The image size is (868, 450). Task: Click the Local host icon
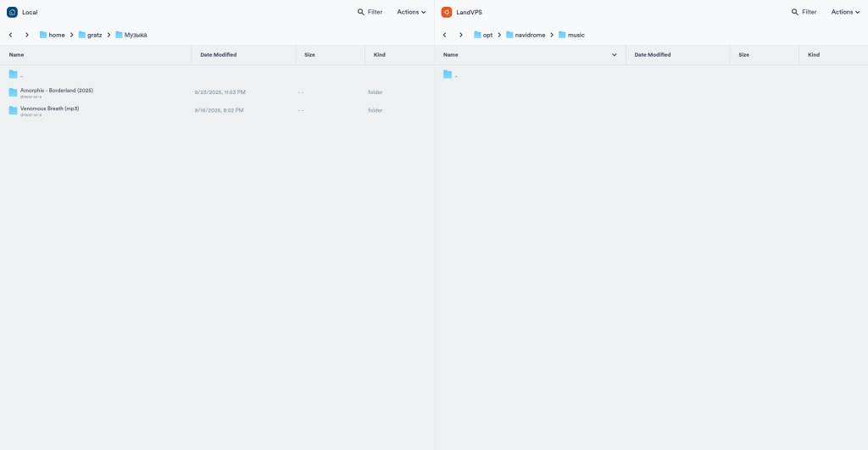(12, 12)
